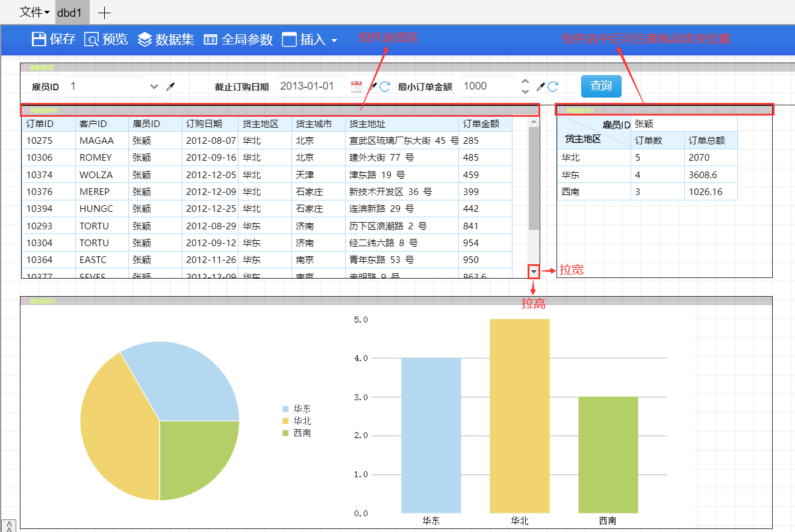
Task: Click the 华东 blue legend swatch
Action: (285, 409)
